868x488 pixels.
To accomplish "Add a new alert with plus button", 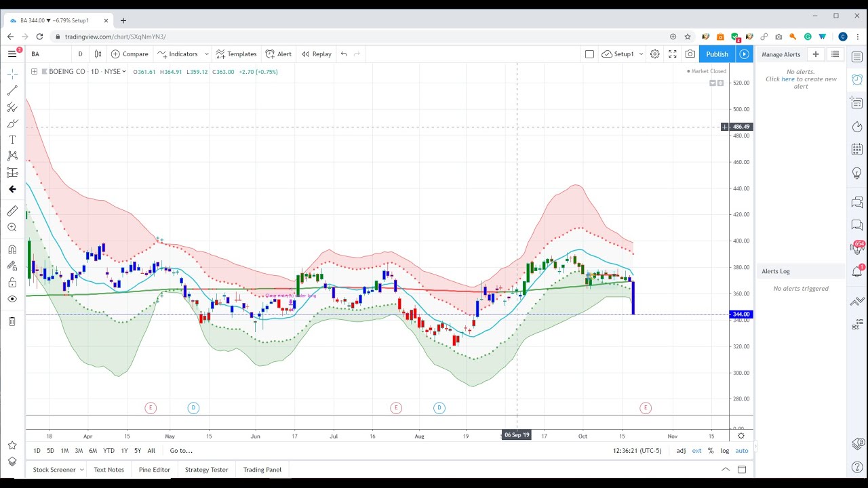I will coord(816,54).
